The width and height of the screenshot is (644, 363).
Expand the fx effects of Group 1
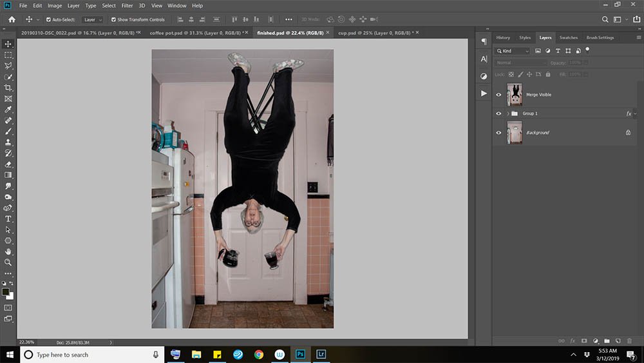tap(636, 113)
